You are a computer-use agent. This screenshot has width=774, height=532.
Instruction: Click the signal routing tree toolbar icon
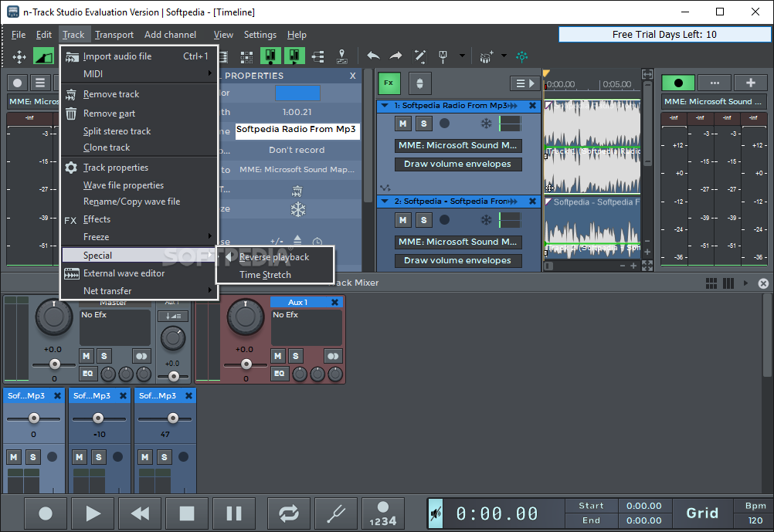pos(318,57)
